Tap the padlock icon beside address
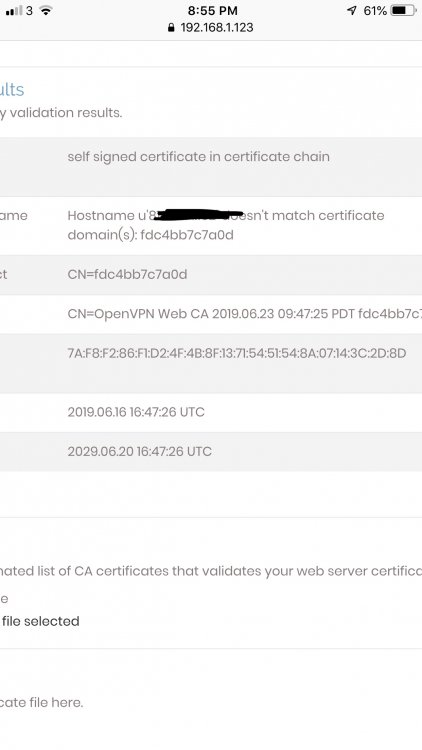The height and width of the screenshot is (750, 422). point(171,28)
